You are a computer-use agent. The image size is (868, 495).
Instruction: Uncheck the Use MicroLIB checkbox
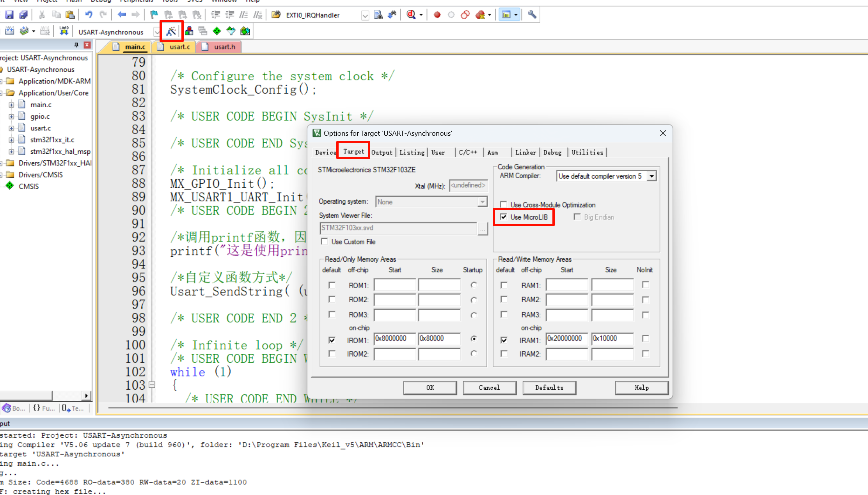[504, 217]
